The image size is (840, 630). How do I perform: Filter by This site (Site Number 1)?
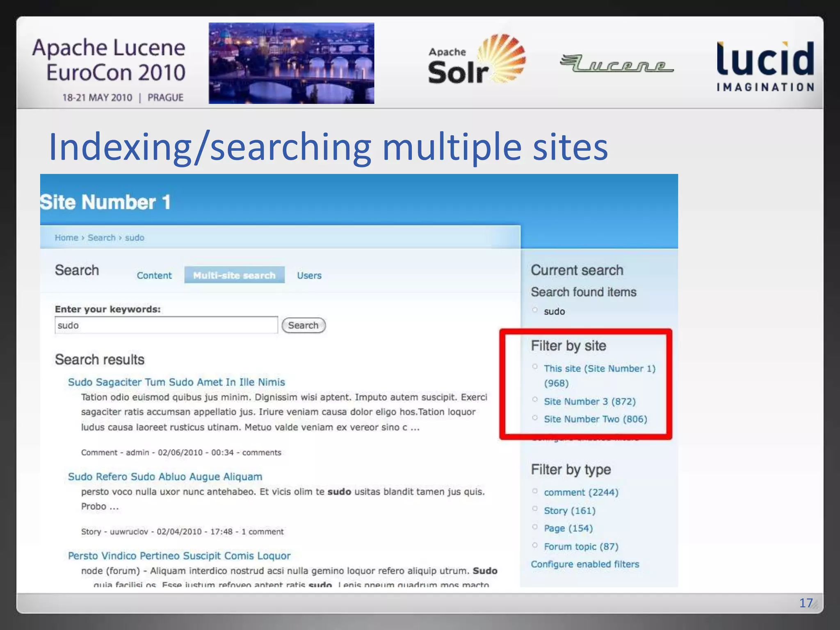600,376
